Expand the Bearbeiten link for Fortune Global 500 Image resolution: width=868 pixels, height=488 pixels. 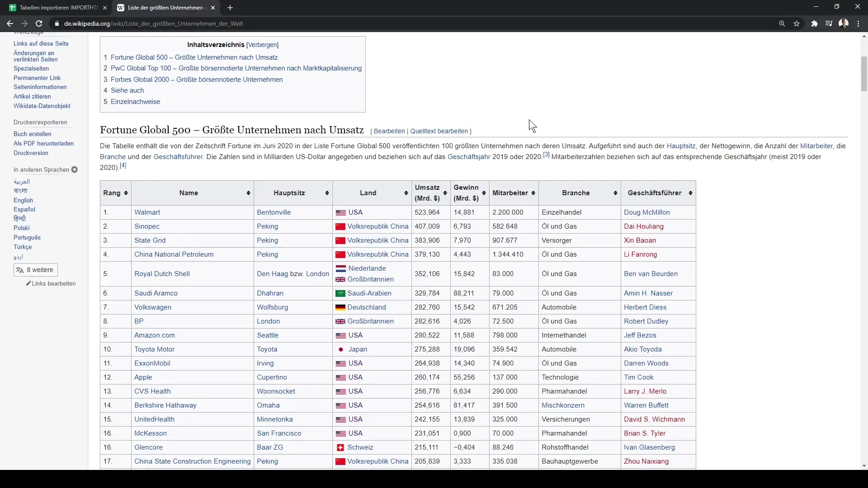[x=389, y=131]
